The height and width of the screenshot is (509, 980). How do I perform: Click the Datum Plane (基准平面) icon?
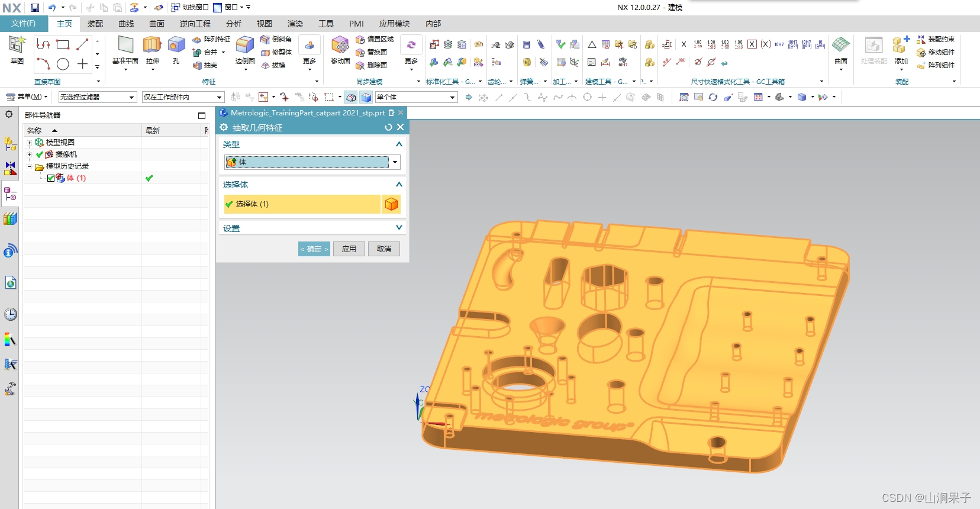coord(125,45)
